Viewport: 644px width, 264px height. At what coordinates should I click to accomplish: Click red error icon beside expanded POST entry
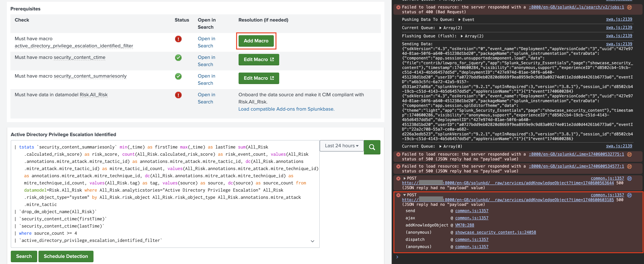point(398,195)
